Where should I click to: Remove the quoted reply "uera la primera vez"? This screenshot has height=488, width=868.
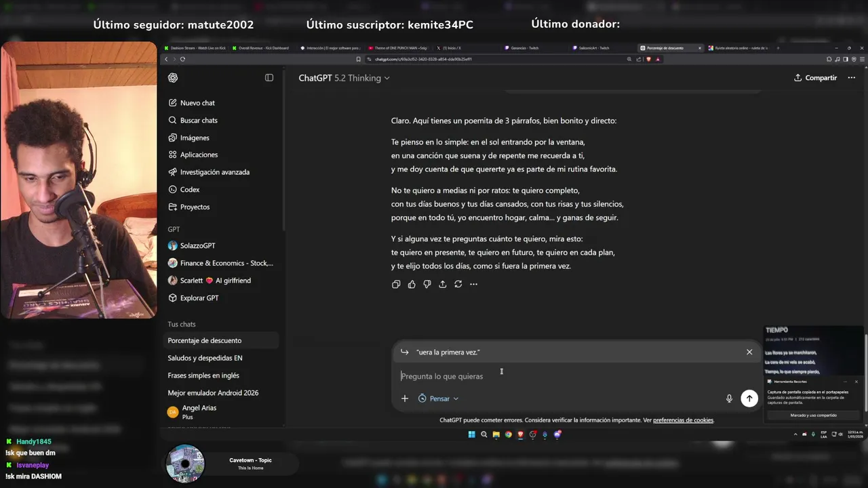[749, 352]
